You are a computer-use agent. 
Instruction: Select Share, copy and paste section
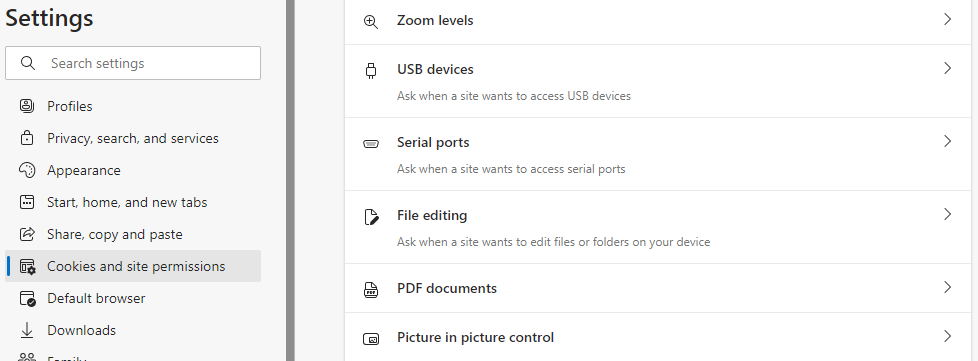tap(133, 234)
